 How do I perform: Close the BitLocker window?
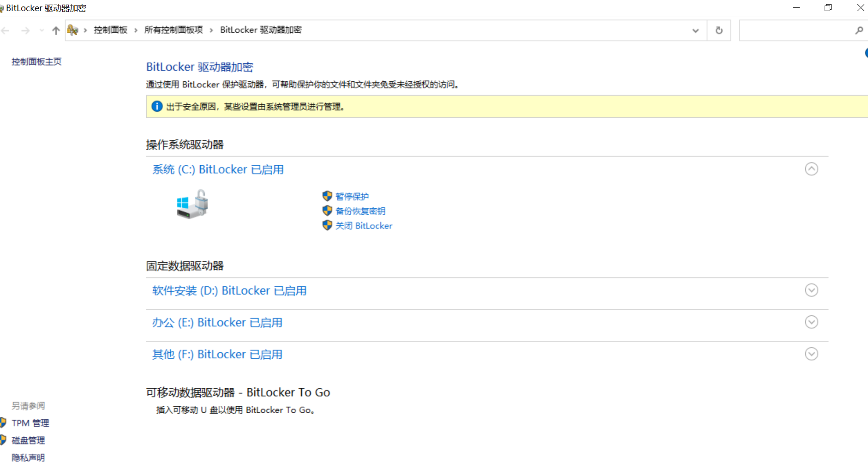tap(861, 8)
